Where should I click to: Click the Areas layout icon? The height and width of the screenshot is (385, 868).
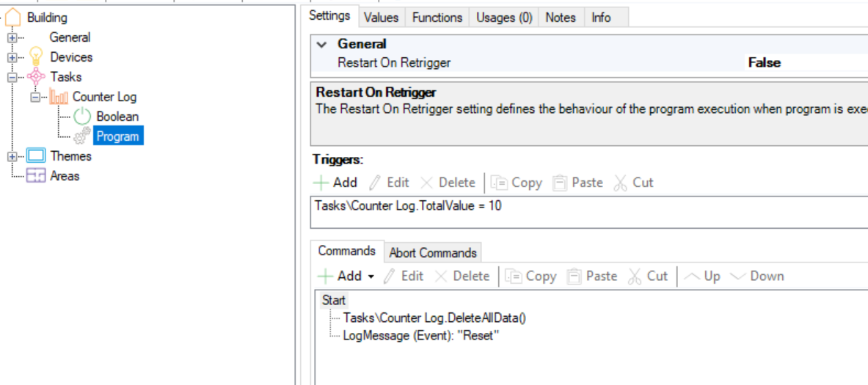36,176
